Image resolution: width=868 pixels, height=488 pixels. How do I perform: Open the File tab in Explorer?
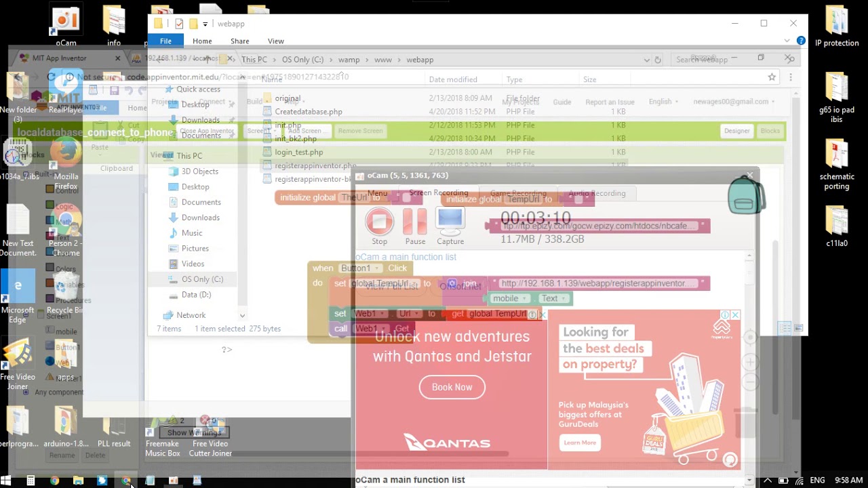click(165, 41)
